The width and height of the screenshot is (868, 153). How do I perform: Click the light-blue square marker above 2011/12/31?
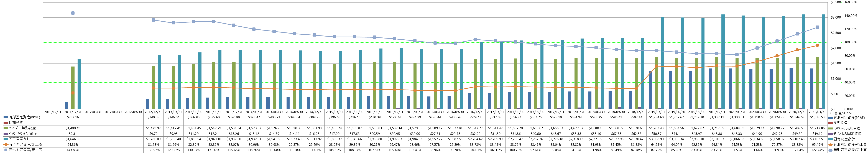[73, 13]
